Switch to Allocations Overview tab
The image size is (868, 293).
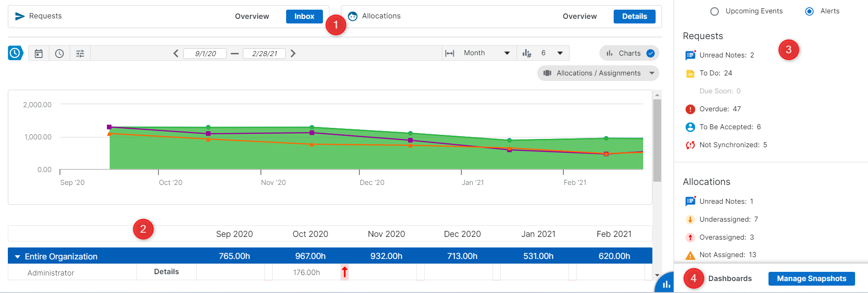tap(579, 17)
